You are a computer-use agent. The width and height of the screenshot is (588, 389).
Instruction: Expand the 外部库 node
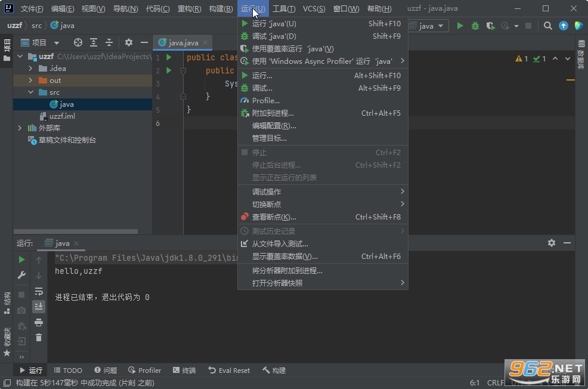click(20, 128)
